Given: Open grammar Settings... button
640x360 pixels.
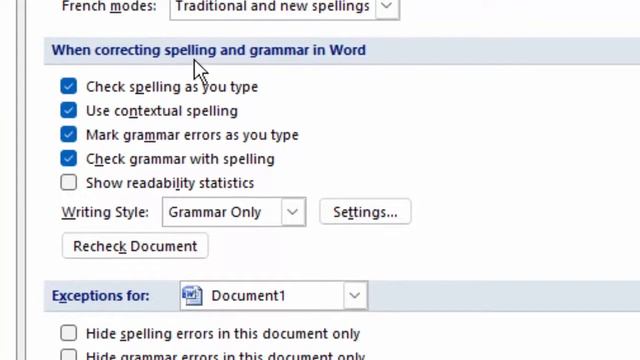Looking at the screenshot, I should click(365, 212).
